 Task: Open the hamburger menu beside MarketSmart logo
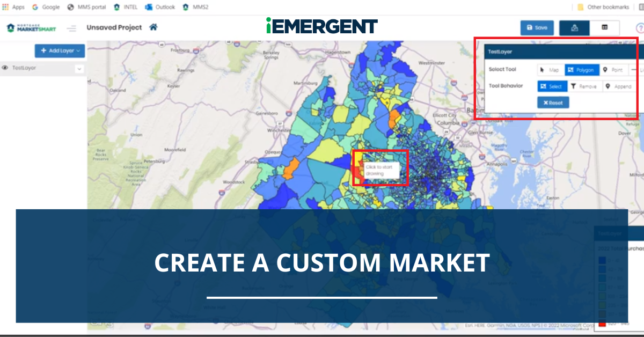click(71, 27)
